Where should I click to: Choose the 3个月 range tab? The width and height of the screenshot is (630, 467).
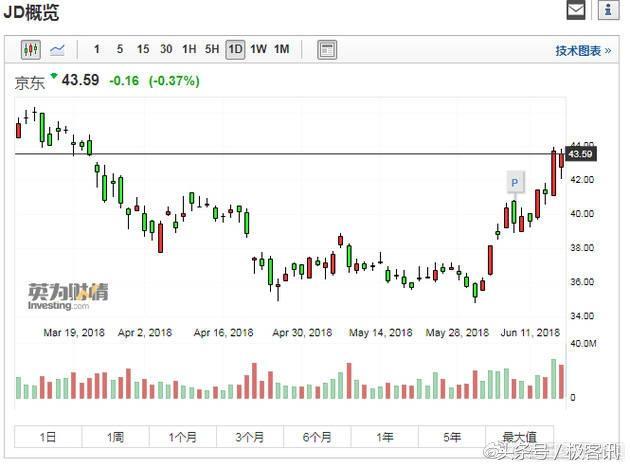250,436
